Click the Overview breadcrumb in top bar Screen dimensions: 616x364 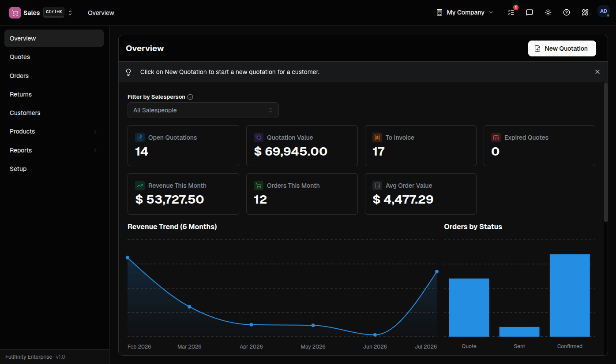[101, 13]
